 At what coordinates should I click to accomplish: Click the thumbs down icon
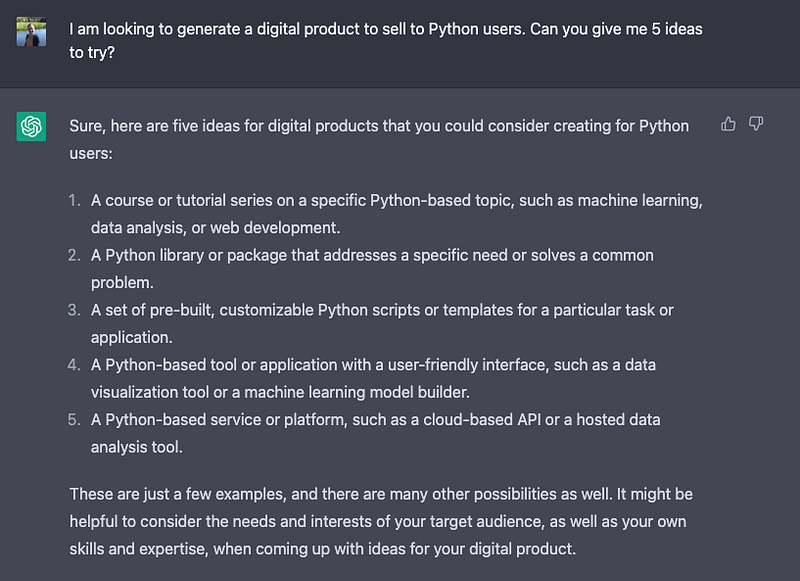click(x=756, y=124)
